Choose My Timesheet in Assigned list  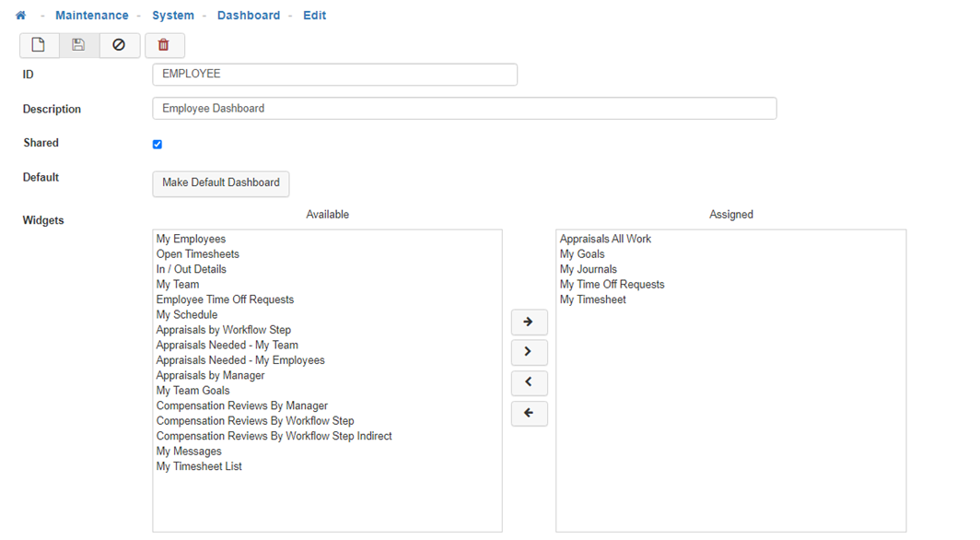tap(592, 299)
